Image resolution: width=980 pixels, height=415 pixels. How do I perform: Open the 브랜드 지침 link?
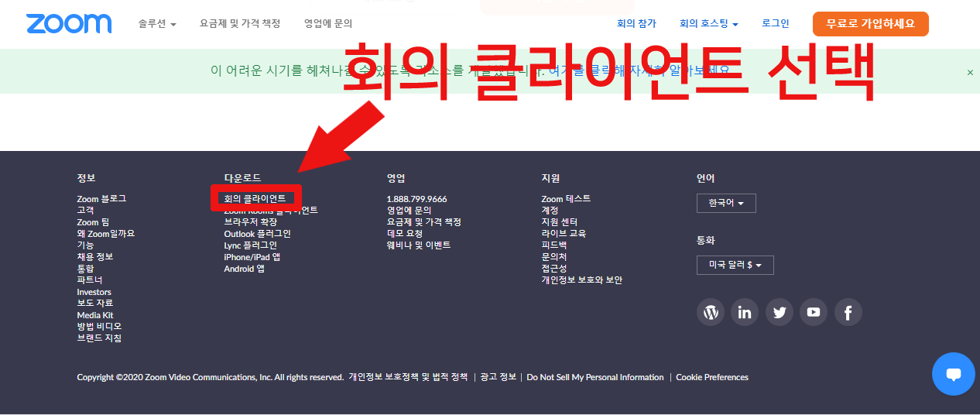(x=99, y=338)
